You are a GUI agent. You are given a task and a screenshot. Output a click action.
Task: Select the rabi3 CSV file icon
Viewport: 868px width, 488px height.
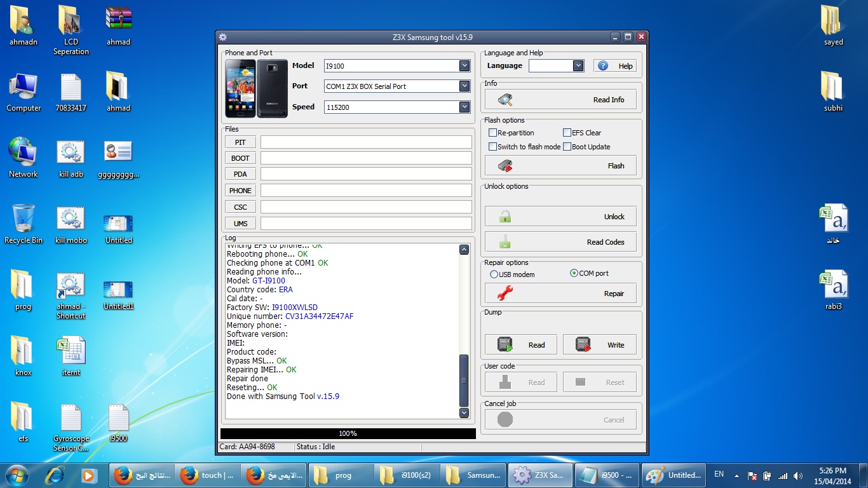[833, 290]
